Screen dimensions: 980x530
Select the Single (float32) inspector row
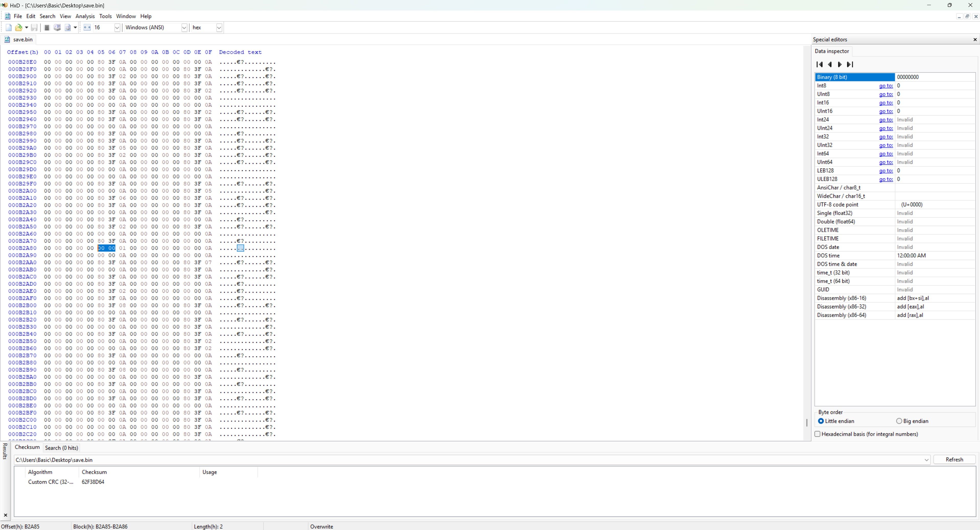pyautogui.click(x=895, y=213)
